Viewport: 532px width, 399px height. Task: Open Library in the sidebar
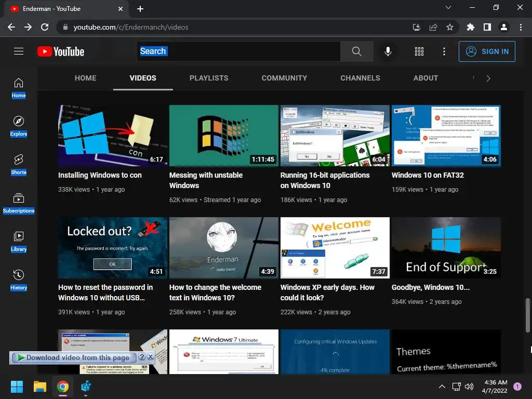click(x=19, y=241)
